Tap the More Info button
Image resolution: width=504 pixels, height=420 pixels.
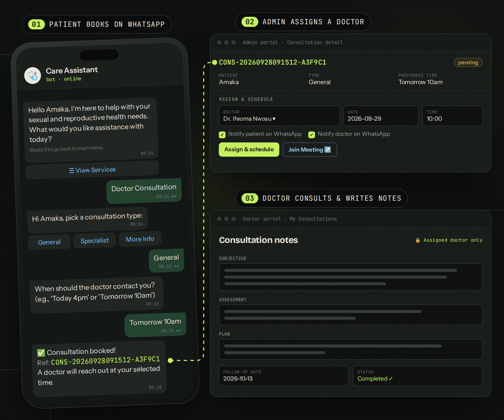(x=140, y=239)
